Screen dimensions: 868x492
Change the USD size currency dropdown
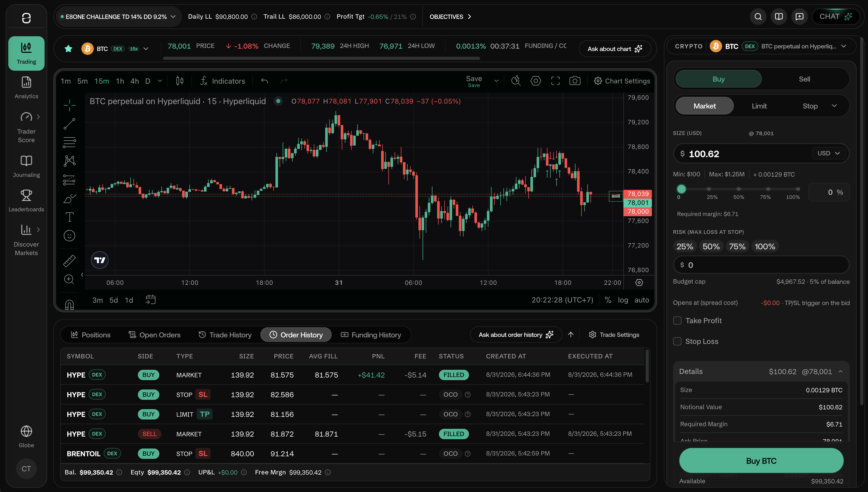(x=828, y=153)
